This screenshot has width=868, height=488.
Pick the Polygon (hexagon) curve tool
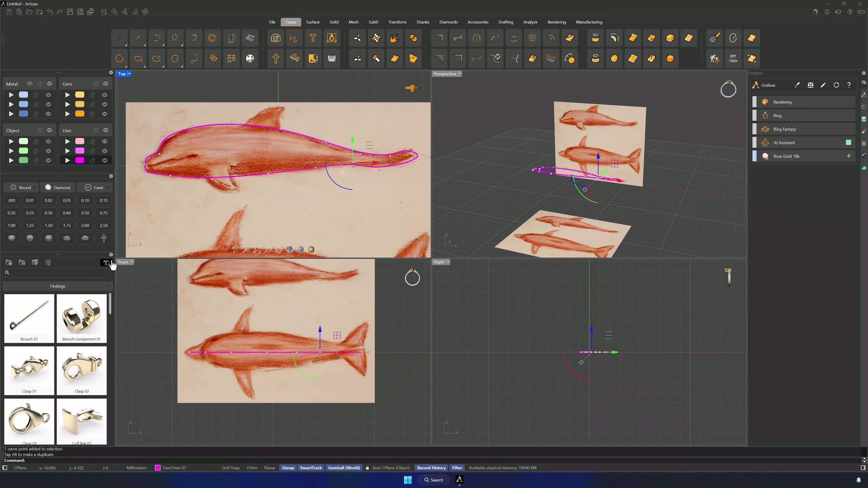coord(175,58)
